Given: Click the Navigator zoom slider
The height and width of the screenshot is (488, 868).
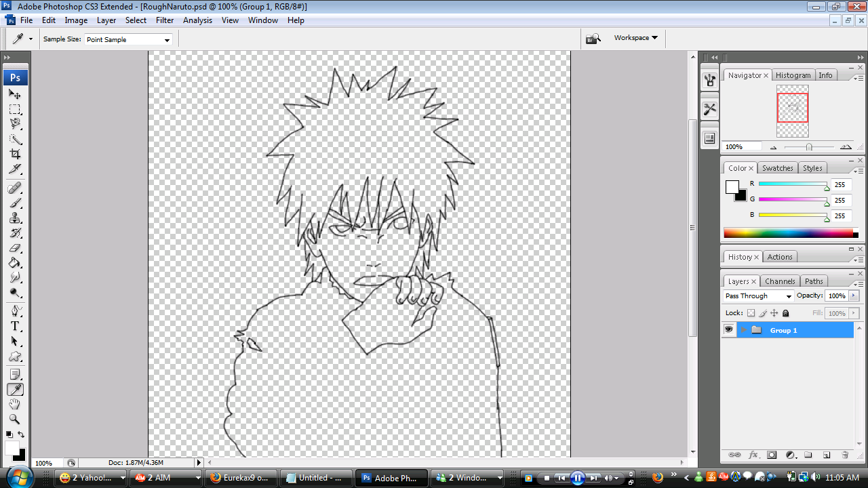Looking at the screenshot, I should coord(809,147).
